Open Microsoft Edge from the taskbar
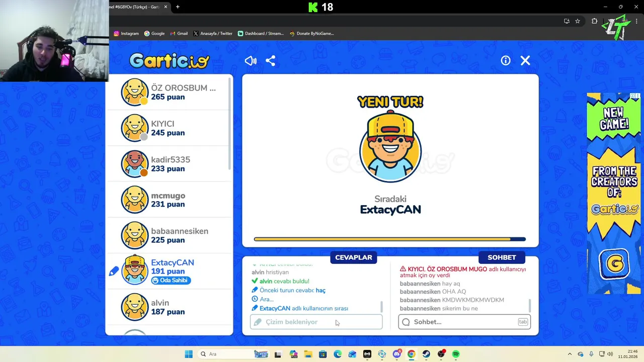Viewport: 644px width, 362px height. click(x=338, y=354)
